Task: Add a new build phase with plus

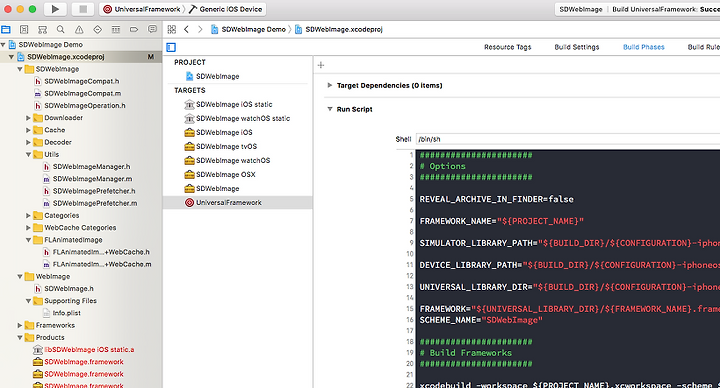Action: 321,65
